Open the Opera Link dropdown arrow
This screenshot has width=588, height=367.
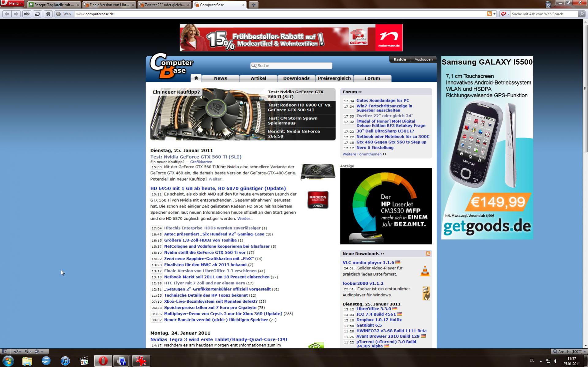[20, 351]
